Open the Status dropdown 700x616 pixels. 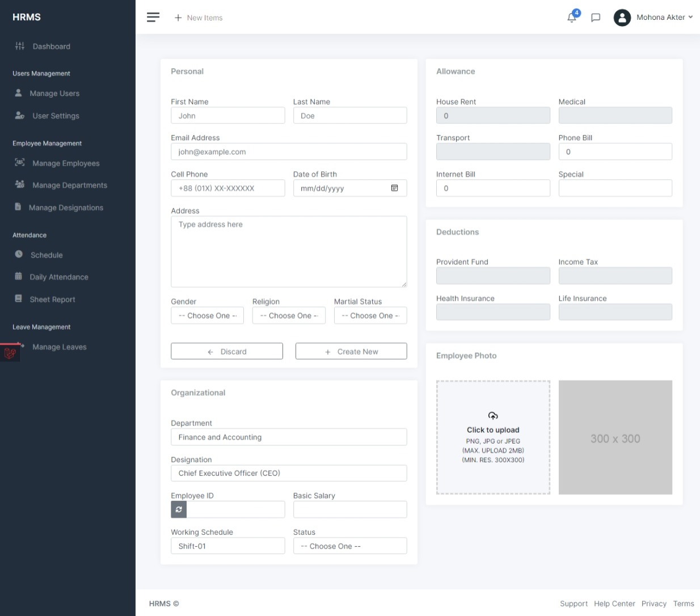click(350, 546)
